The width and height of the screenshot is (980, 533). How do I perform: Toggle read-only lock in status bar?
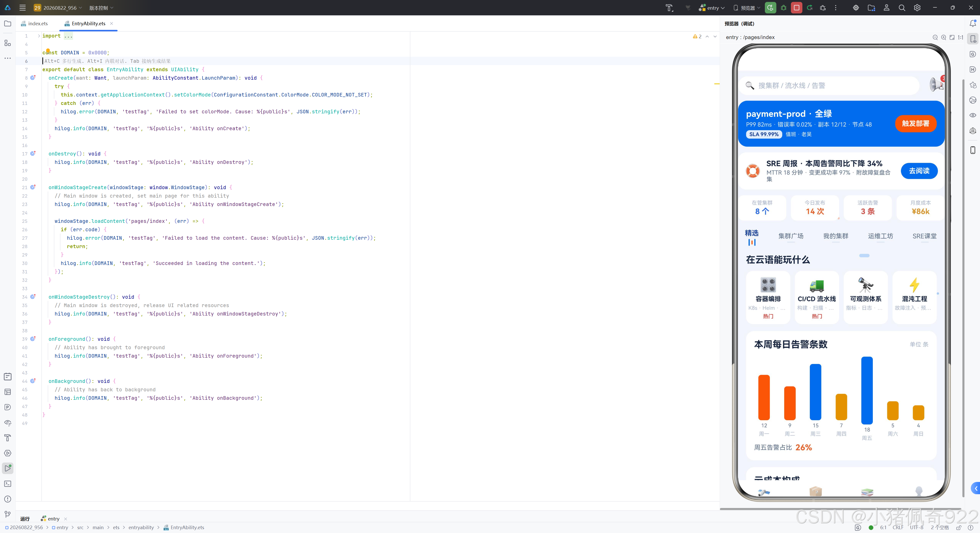pos(959,528)
